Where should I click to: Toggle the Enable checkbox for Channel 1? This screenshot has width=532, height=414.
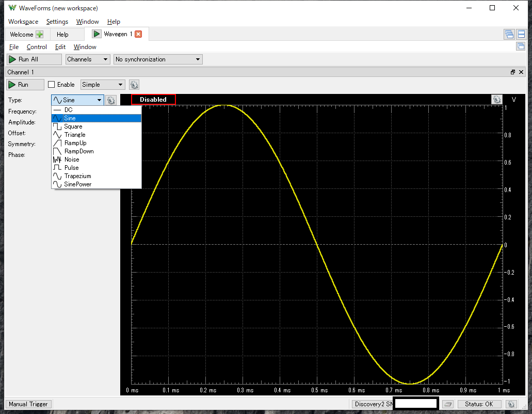coord(52,85)
